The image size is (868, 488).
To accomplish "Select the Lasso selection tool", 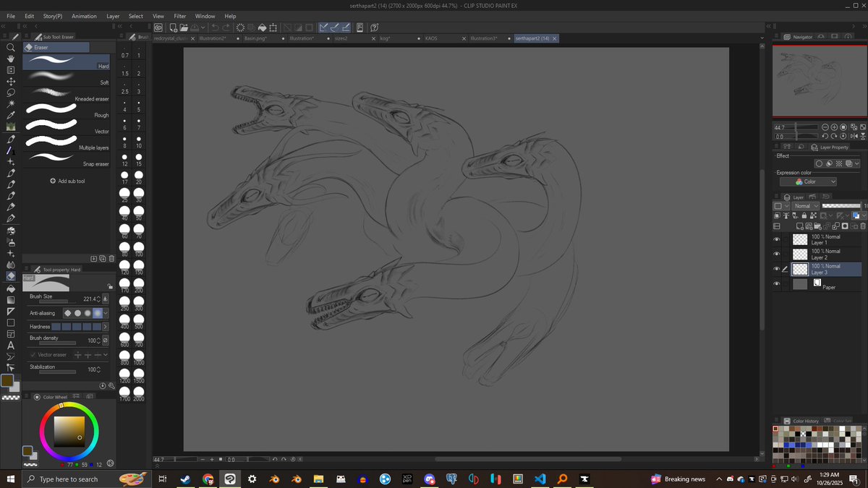I will (x=11, y=93).
